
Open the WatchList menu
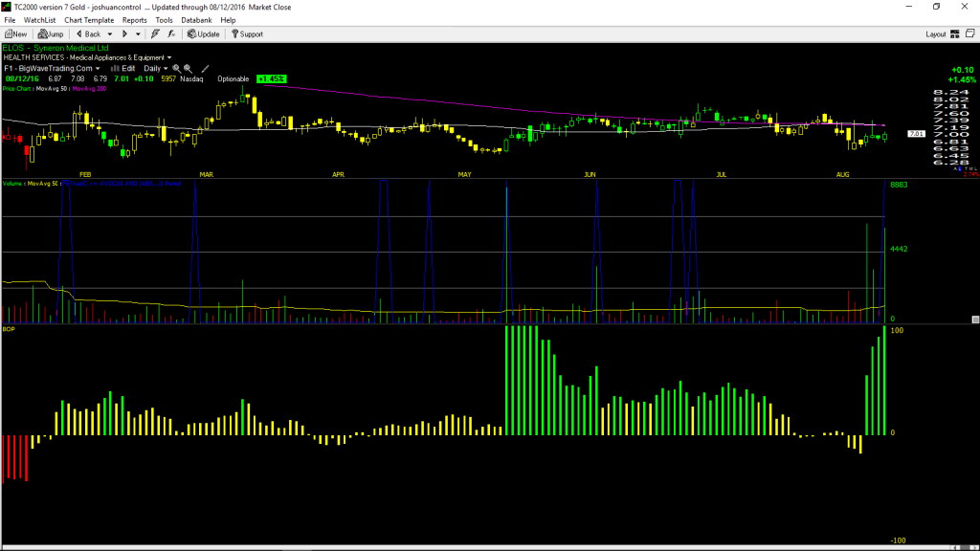pos(39,20)
